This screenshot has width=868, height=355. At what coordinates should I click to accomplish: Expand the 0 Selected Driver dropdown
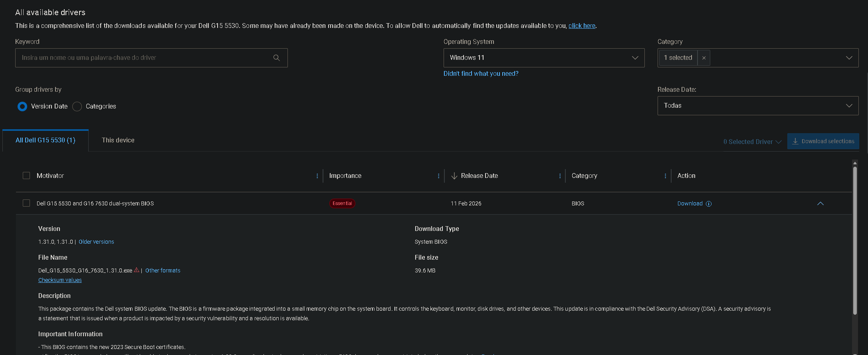(752, 142)
